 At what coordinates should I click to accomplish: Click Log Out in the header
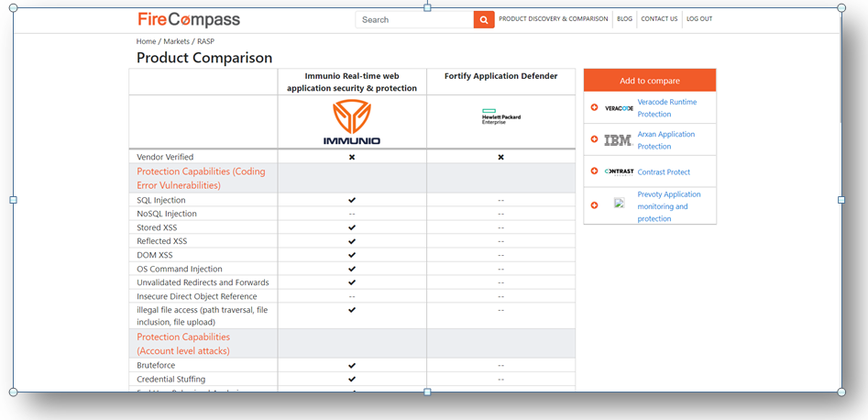[x=699, y=19]
